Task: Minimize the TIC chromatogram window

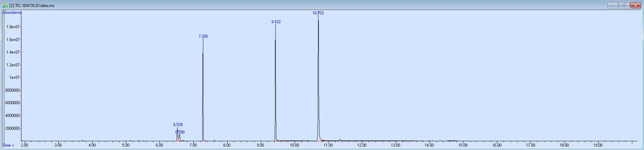Action: [x=612, y=6]
